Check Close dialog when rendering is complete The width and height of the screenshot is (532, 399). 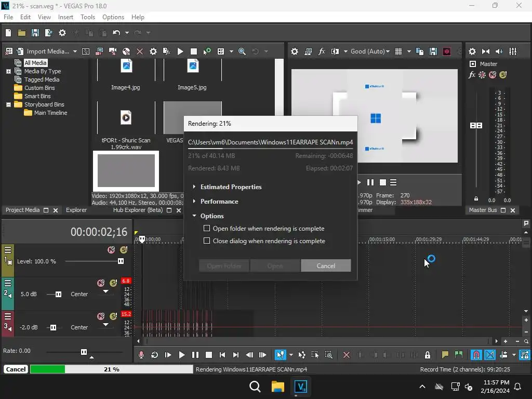click(207, 241)
